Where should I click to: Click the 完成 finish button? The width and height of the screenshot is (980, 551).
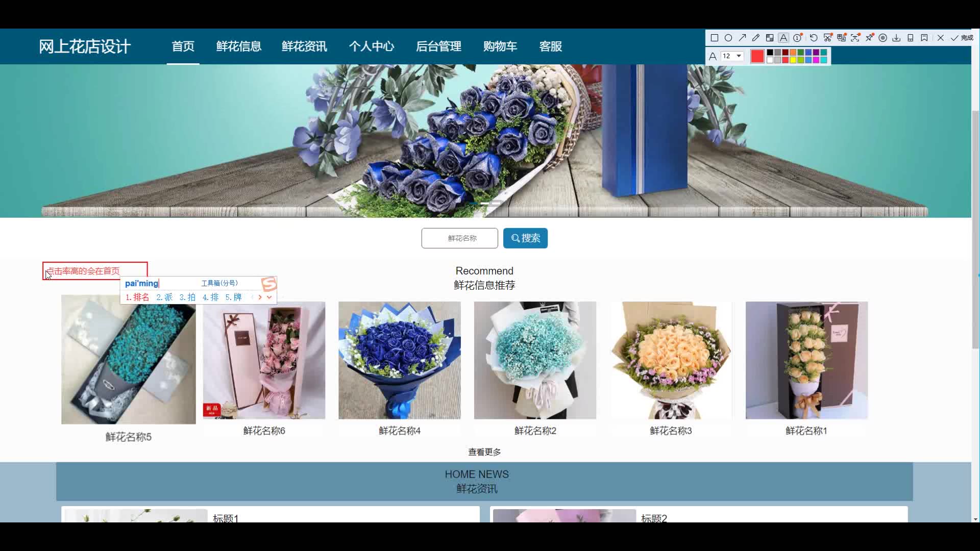click(x=962, y=38)
